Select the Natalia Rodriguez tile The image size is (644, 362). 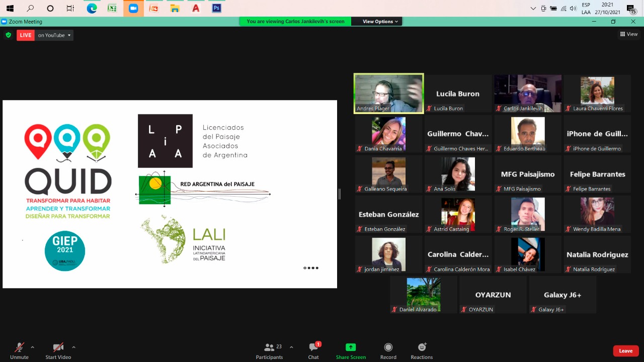tap(597, 254)
